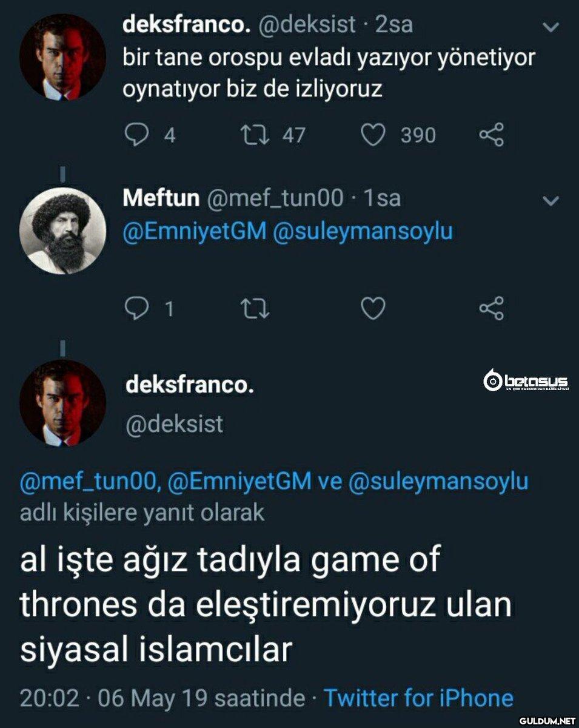Open deksfranco's avatar on the main tweet
Image resolution: width=579 pixels, height=728 pixels.
[63, 403]
